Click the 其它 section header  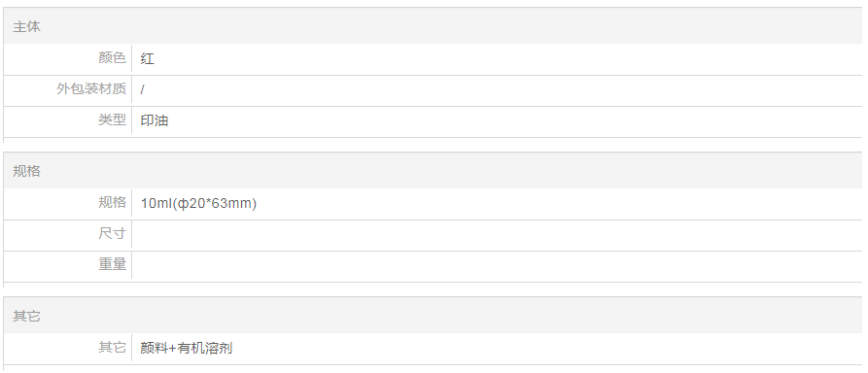[x=26, y=316]
